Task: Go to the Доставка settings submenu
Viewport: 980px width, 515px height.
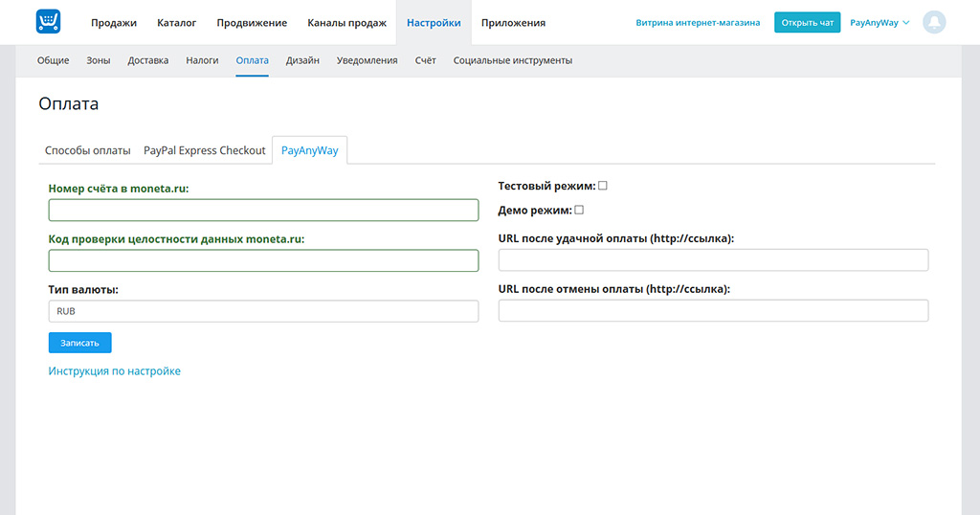Action: 148,60
